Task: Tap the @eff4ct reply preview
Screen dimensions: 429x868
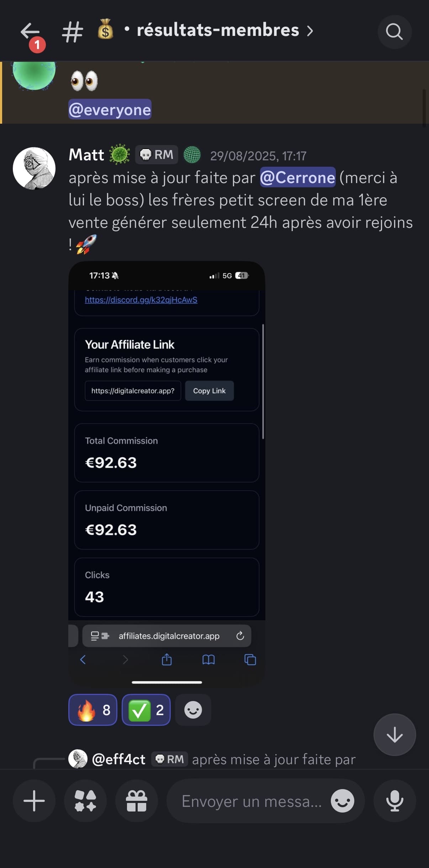Action: coord(213,760)
